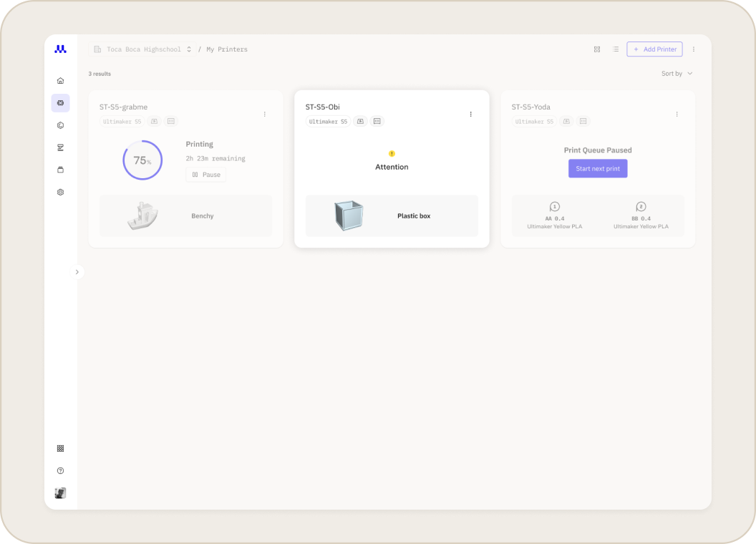Click the Printing status label

coord(200,144)
